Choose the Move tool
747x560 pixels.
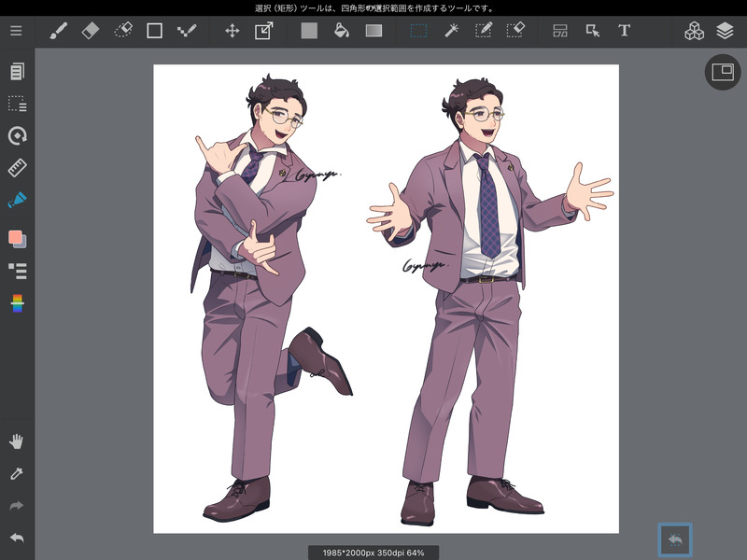(x=232, y=31)
